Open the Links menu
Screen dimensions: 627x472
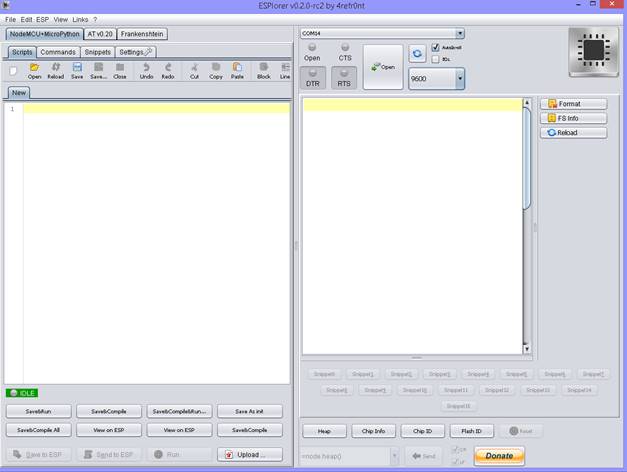(x=80, y=19)
